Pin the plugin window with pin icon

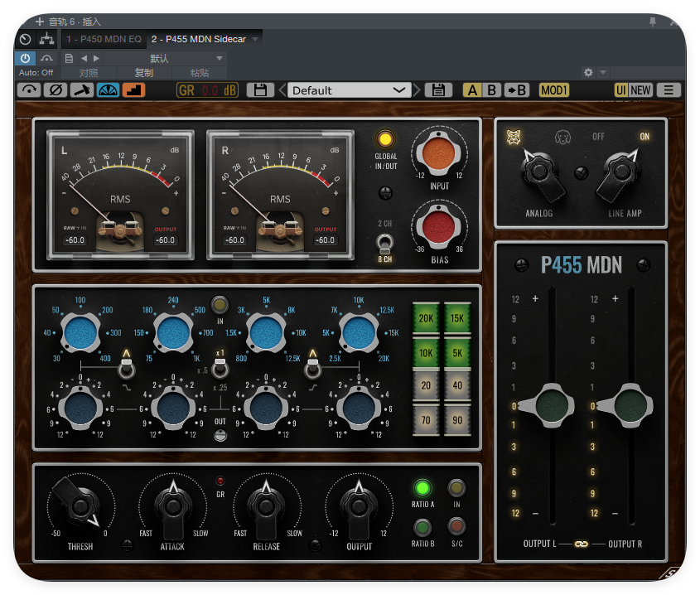click(653, 22)
